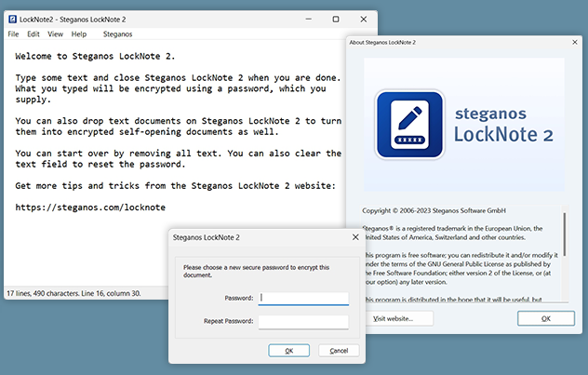Click 'Type some text and close Steganos' line
Screen dimensions: 588x375
pos(178,78)
